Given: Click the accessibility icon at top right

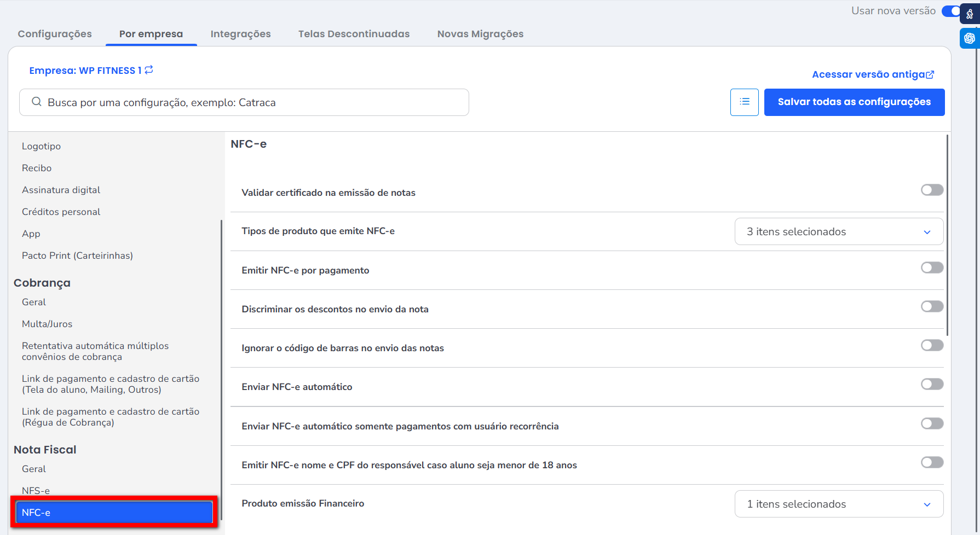Looking at the screenshot, I should click(x=970, y=14).
